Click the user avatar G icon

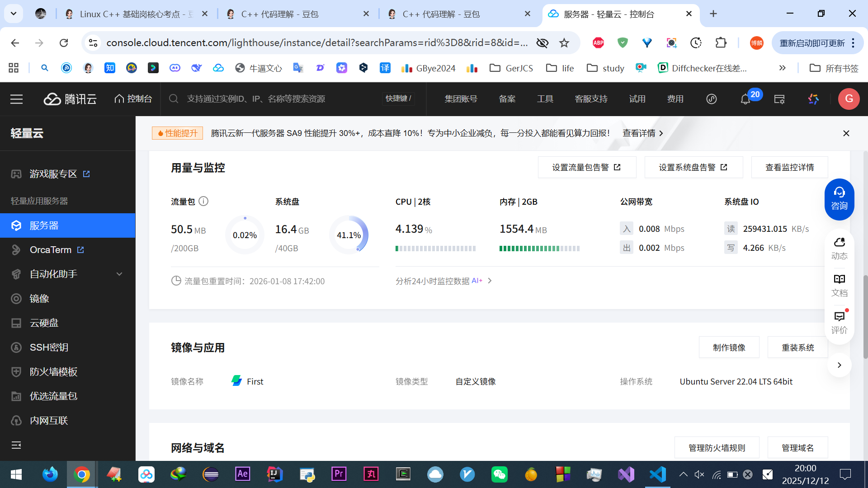pos(849,99)
